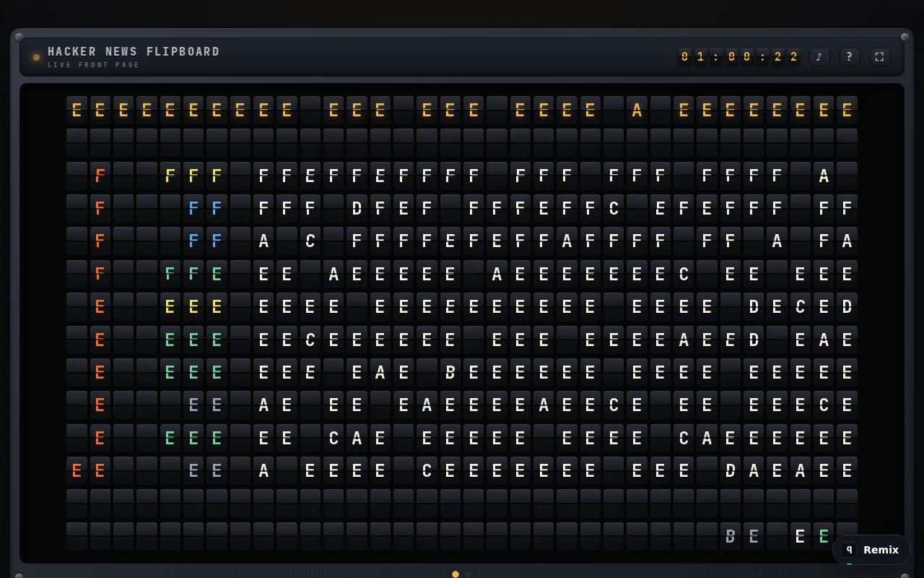The width and height of the screenshot is (924, 578).
Task: Select the active orange page indicator dot
Action: pyautogui.click(x=456, y=574)
